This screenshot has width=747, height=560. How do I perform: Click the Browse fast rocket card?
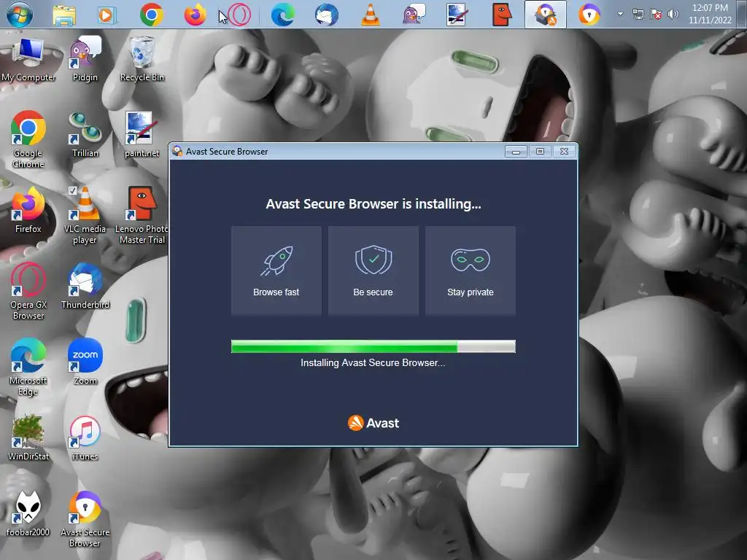pos(276,271)
